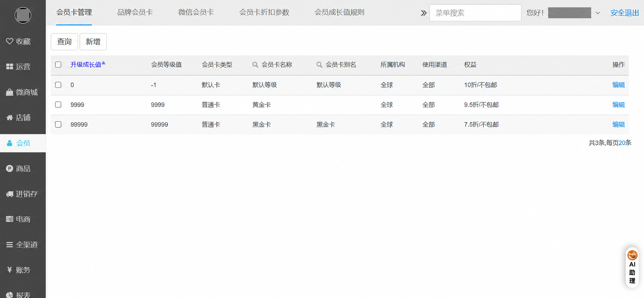The height and width of the screenshot is (298, 644).
Task: Click the 使用渠道 column header
Action: (x=435, y=65)
